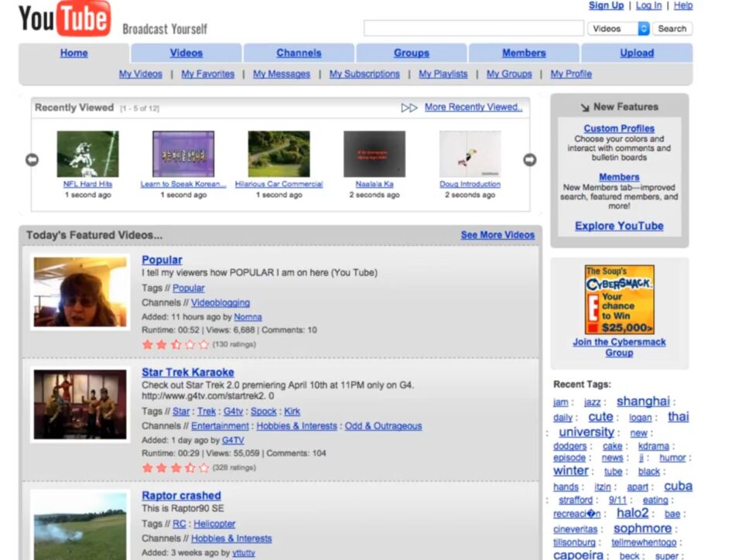This screenshot has width=749, height=560.
Task: Click the Members link in New Features
Action: pyautogui.click(x=619, y=177)
